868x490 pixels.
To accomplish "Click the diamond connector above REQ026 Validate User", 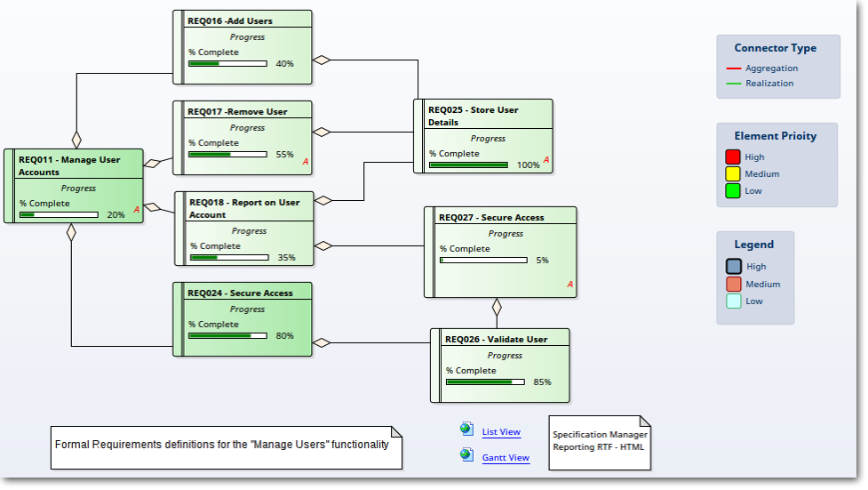I will pos(498,309).
